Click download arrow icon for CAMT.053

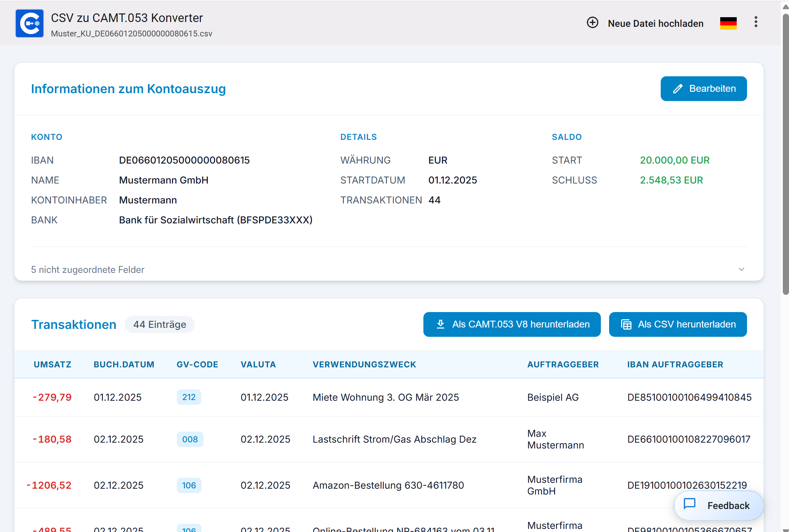pyautogui.click(x=440, y=324)
